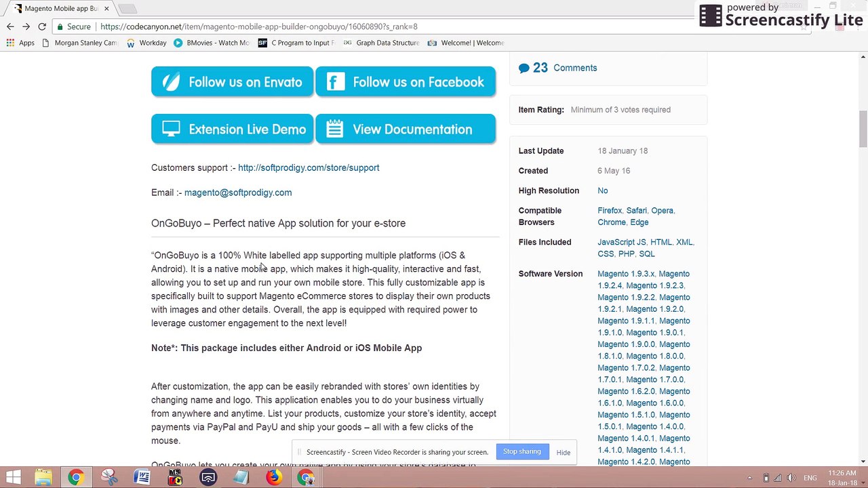Reload the page with refresh icon
868x488 pixels.
coord(42,26)
